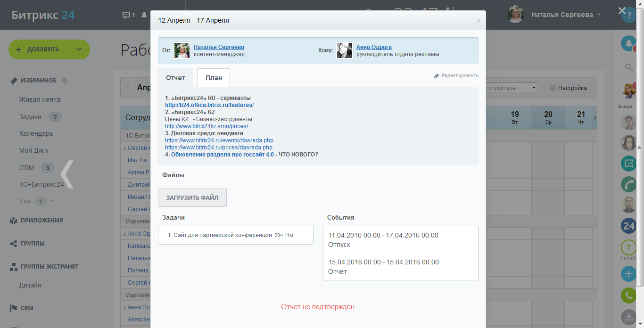Select the 20 Ср day column header

coord(548,117)
